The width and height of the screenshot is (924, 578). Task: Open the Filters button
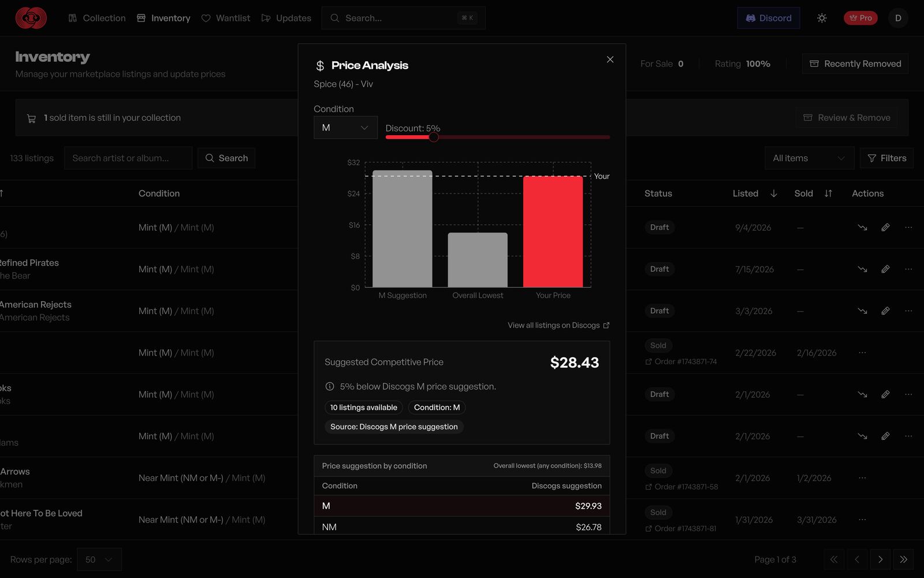pyautogui.click(x=887, y=158)
